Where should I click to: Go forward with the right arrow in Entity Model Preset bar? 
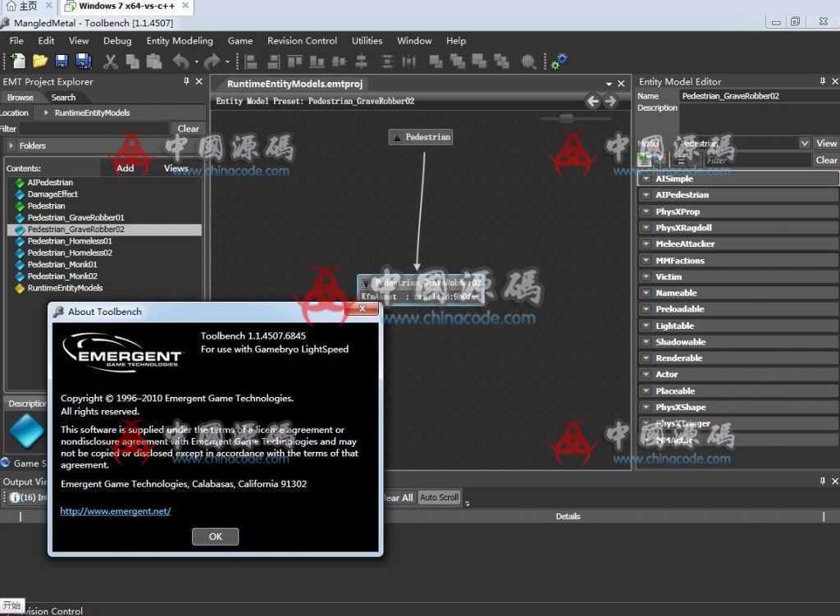pyautogui.click(x=610, y=101)
